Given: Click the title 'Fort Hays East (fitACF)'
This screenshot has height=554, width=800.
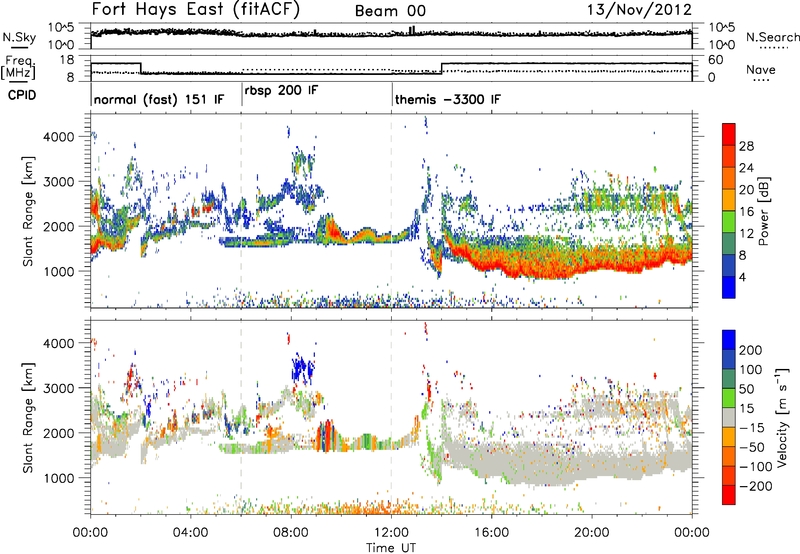Looking at the screenshot, I should [x=195, y=9].
